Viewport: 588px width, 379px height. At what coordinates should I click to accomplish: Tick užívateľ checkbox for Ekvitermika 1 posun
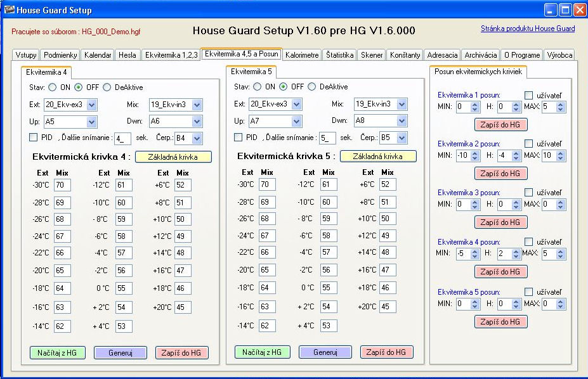pos(529,95)
